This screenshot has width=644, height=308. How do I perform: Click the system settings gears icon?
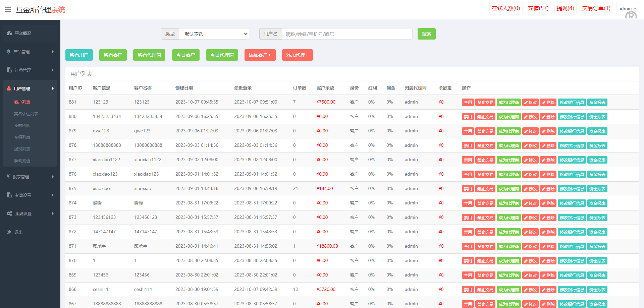click(9, 213)
